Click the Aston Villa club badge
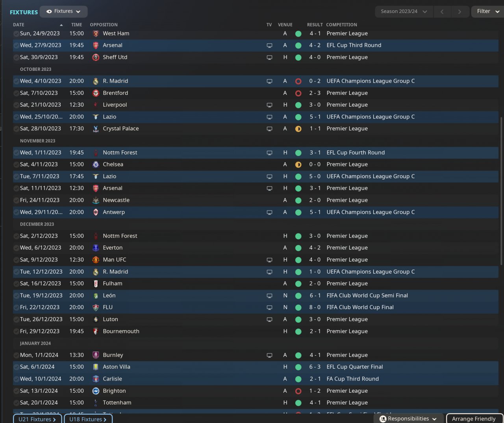The height and width of the screenshot is (423, 504). click(x=96, y=367)
